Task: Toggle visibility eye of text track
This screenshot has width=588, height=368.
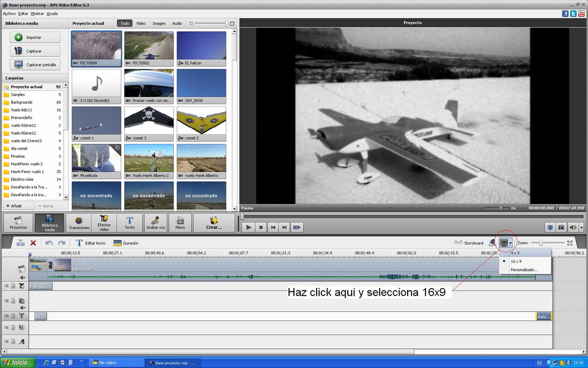Action: (6, 316)
